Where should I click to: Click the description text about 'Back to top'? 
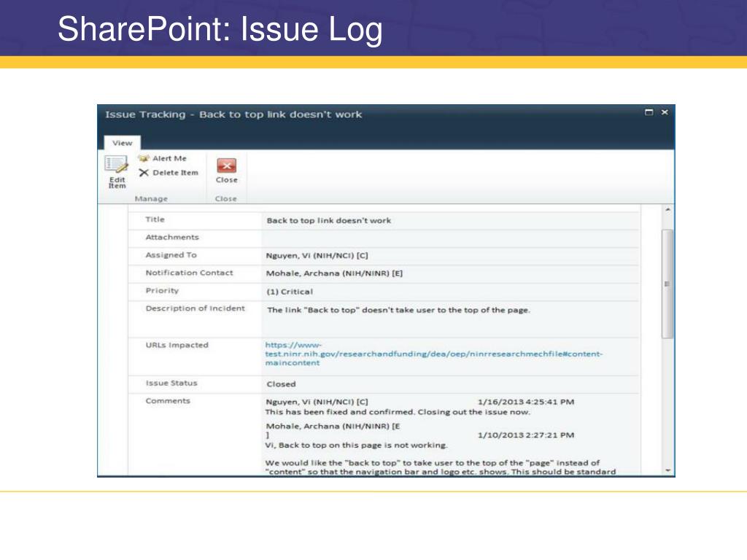pos(398,310)
